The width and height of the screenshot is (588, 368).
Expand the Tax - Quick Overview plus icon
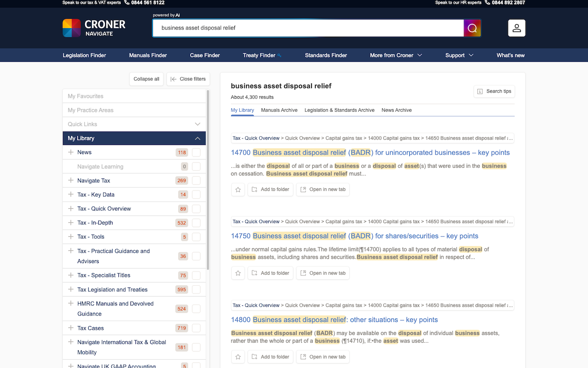click(71, 208)
